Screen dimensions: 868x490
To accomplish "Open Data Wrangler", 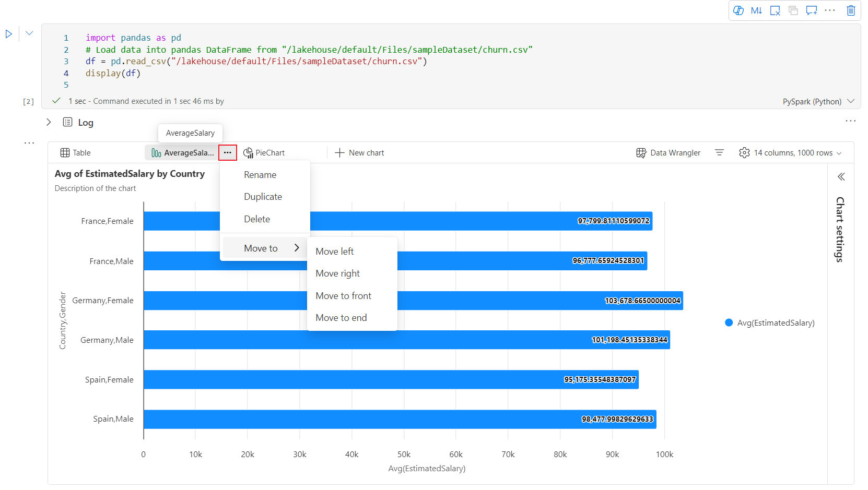I will 668,153.
